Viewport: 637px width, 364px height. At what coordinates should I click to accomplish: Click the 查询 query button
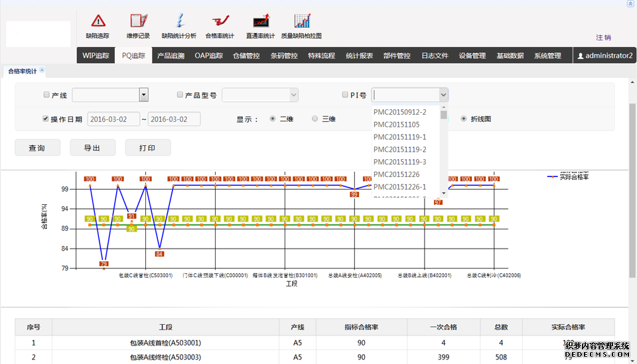pyautogui.click(x=37, y=148)
